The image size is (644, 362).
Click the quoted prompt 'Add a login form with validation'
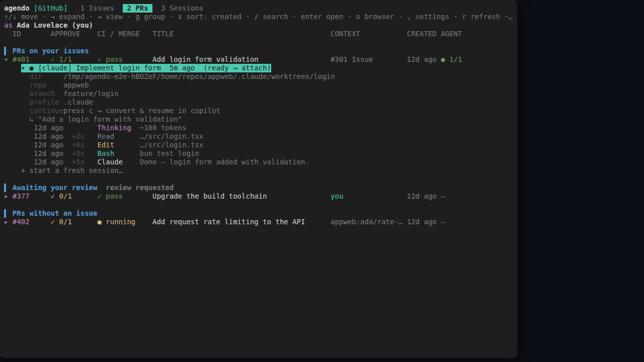110,119
